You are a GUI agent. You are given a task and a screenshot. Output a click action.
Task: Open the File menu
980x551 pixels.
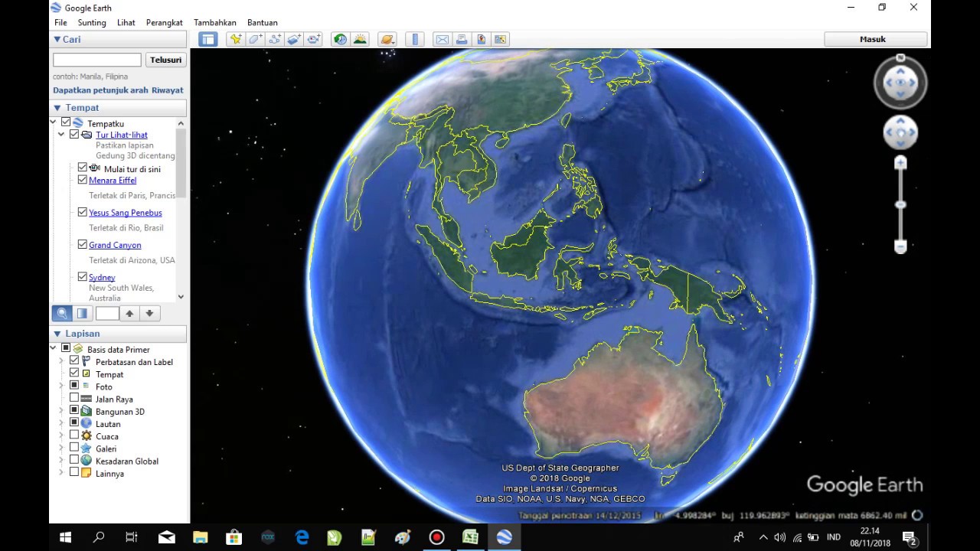click(60, 23)
